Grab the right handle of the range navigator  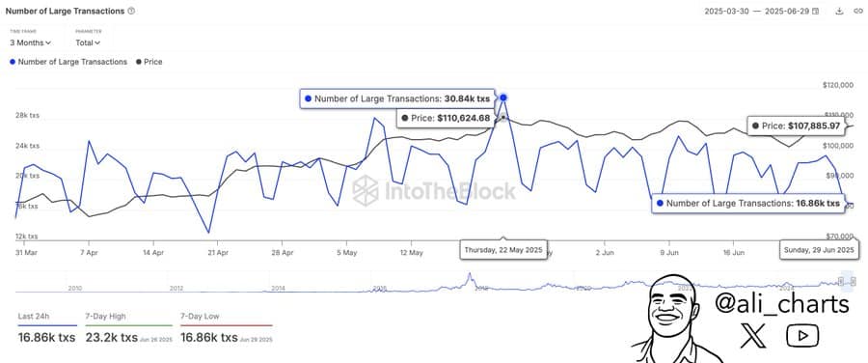[854, 282]
